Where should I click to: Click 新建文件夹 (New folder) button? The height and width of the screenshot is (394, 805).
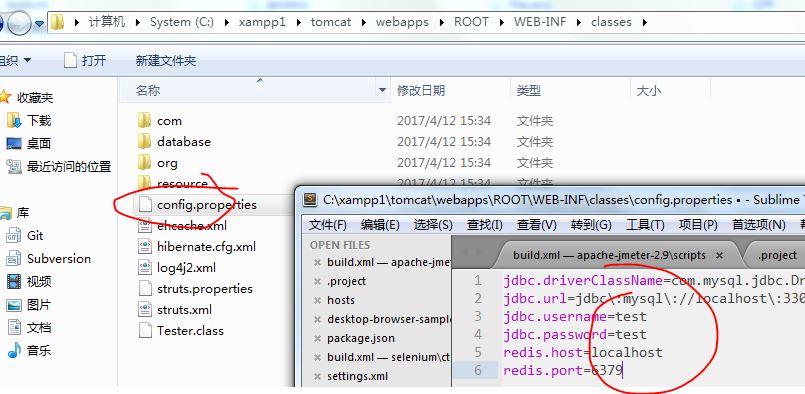166,61
